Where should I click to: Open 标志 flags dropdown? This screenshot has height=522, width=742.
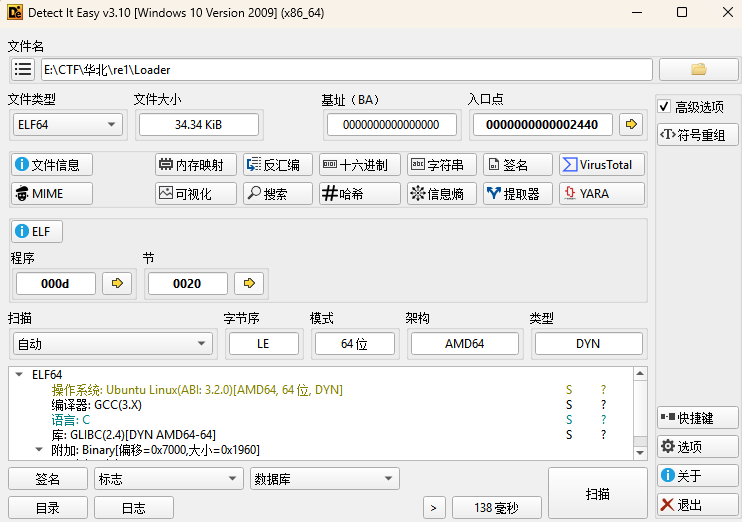coord(168,478)
